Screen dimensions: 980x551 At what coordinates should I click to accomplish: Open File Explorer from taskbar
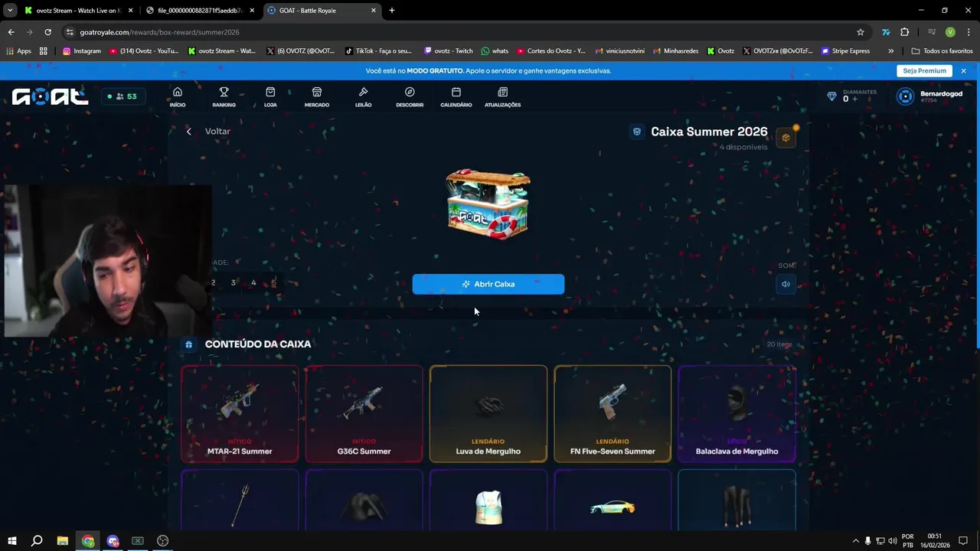63,541
